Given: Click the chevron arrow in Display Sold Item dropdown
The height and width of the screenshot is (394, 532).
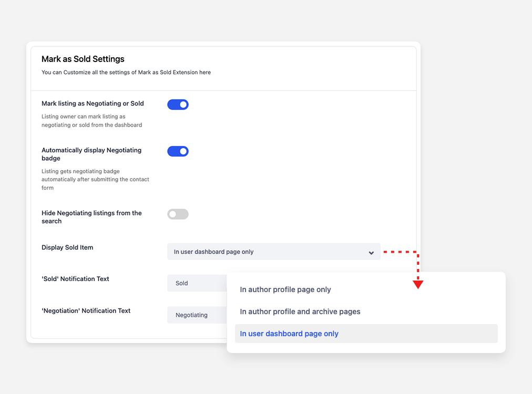Looking at the screenshot, I should pyautogui.click(x=371, y=253).
